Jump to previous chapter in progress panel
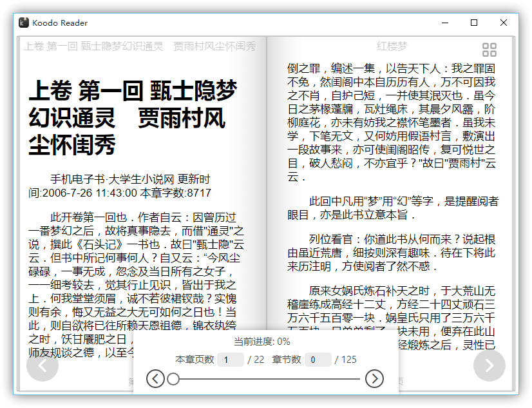The height and width of the screenshot is (408, 532). [x=155, y=378]
